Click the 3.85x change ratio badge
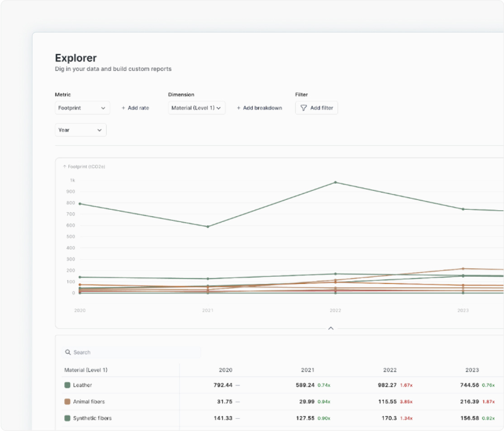This screenshot has height=431, width=504. (x=406, y=402)
